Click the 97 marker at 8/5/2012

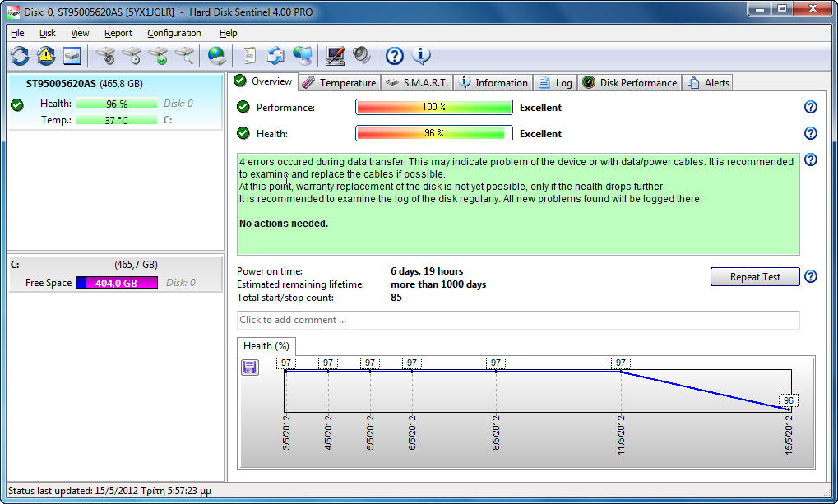click(x=496, y=363)
